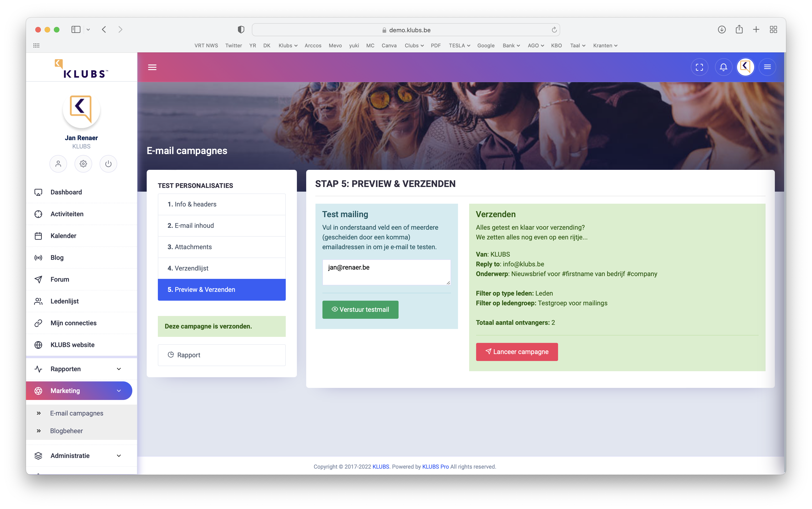Image resolution: width=812 pixels, height=509 pixels.
Task: Open KLUBS website in sidebar
Action: click(x=81, y=345)
